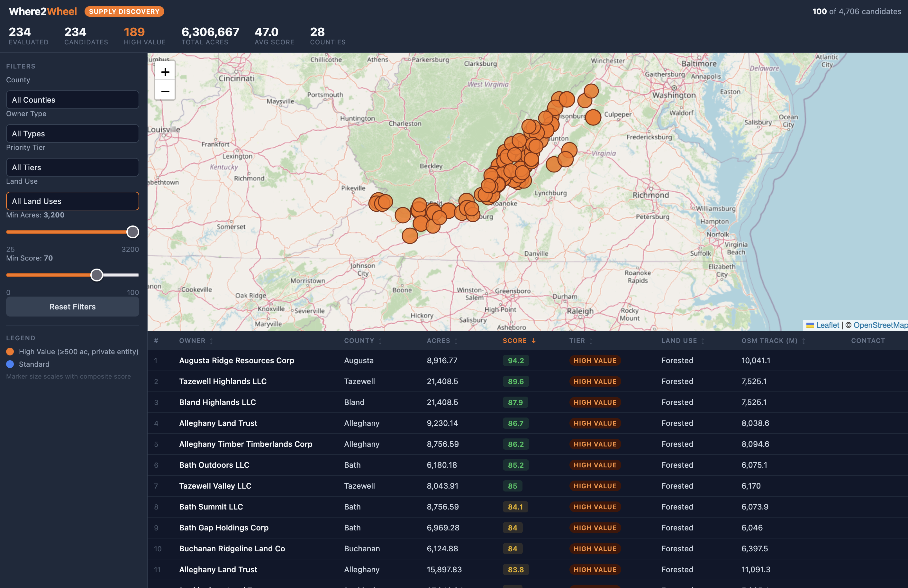
Task: Click the Min Score slider handle
Action: click(x=96, y=275)
